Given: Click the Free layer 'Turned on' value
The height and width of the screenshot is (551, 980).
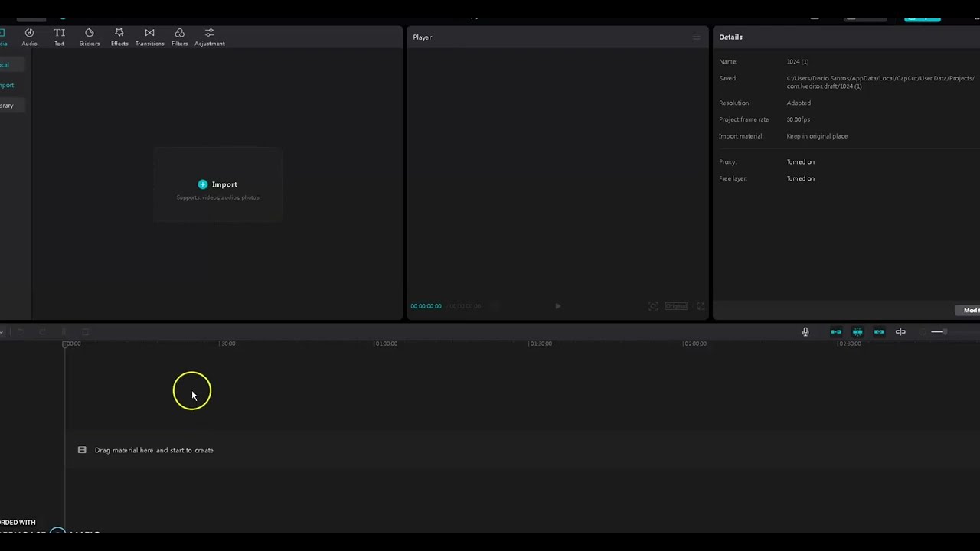Looking at the screenshot, I should pyautogui.click(x=800, y=178).
